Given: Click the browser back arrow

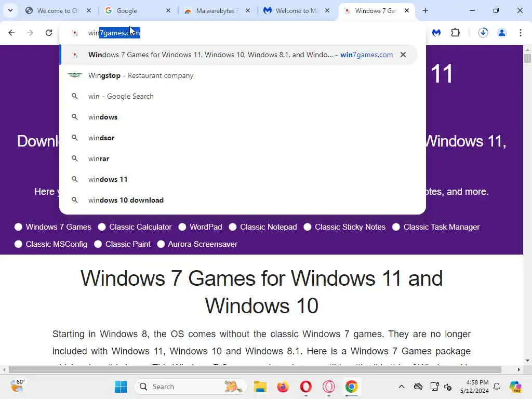Looking at the screenshot, I should pos(11,33).
